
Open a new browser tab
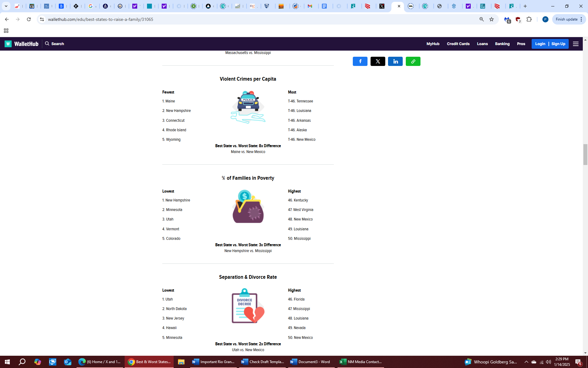[525, 6]
